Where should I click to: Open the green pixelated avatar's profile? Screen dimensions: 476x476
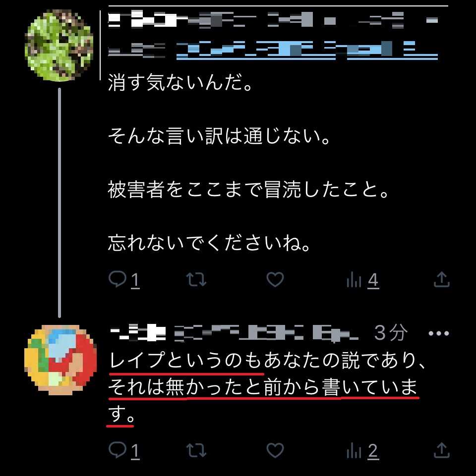(59, 46)
